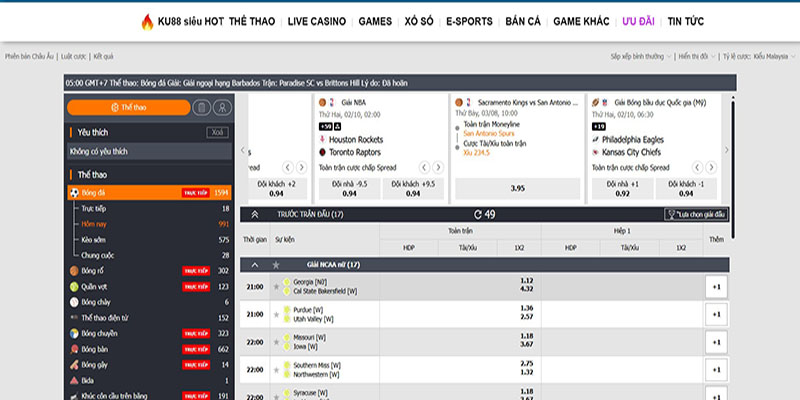Favorite the Georgia vs Cal State Bakersfield match
Image resolution: width=800 pixels, height=400 pixels.
click(276, 286)
